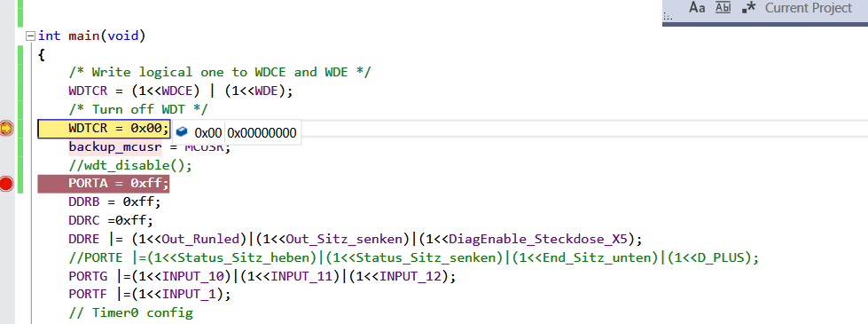Collapse the int main(void) function outline
Viewport: 868px width, 324px height.
(30, 36)
